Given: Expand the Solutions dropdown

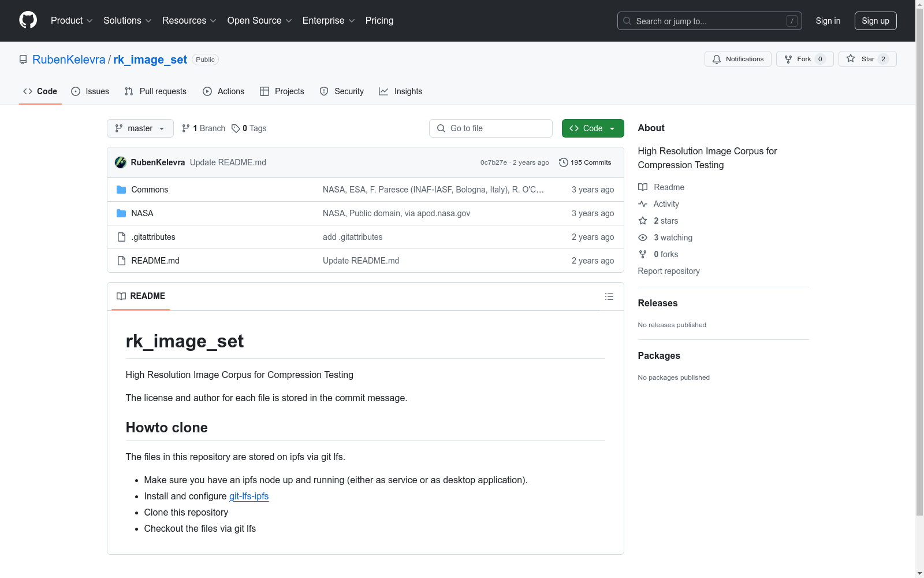Looking at the screenshot, I should (x=128, y=21).
